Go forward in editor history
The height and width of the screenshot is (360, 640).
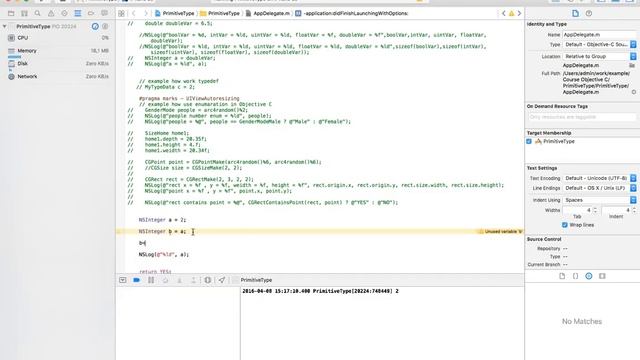146,13
